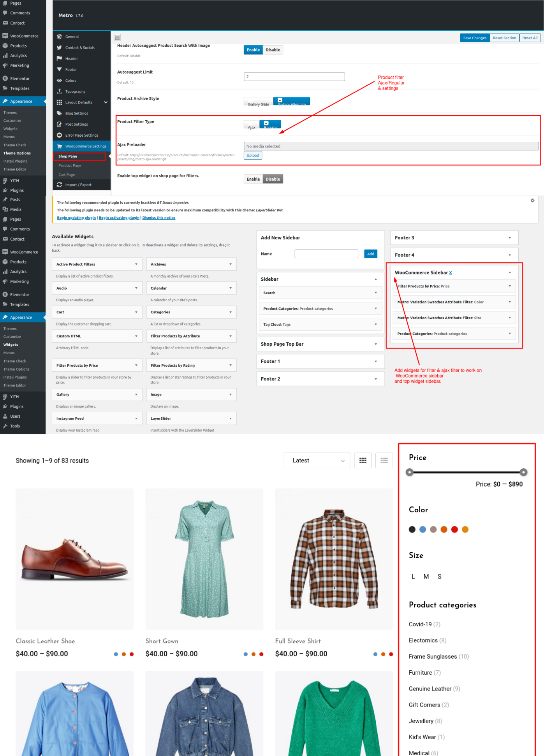Click the Save Changes button
This screenshot has width=544, height=756.
coord(475,38)
